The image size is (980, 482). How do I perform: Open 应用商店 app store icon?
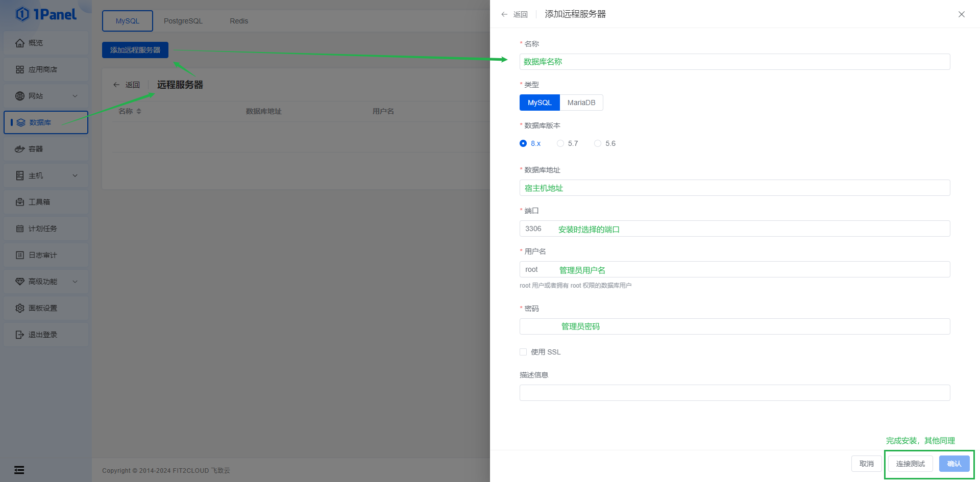coord(20,69)
